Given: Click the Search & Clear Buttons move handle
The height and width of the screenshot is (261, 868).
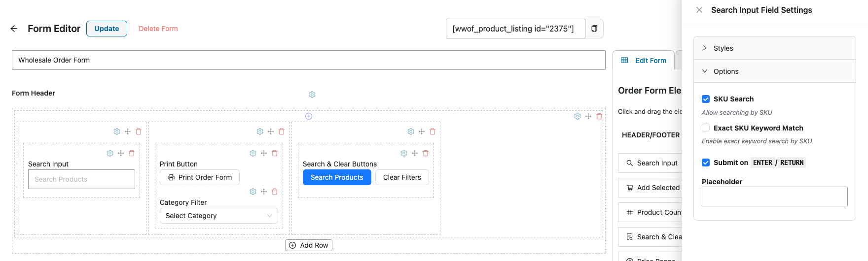Looking at the screenshot, I should (x=415, y=153).
